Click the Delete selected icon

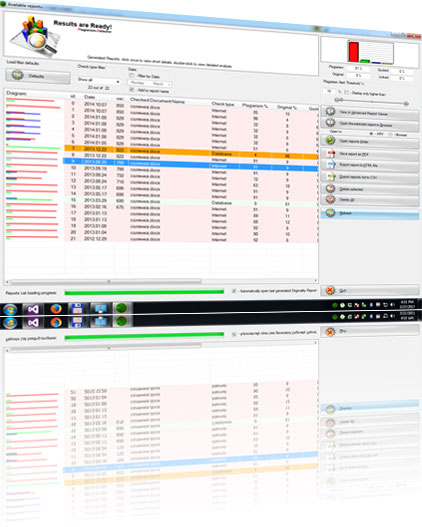point(331,188)
